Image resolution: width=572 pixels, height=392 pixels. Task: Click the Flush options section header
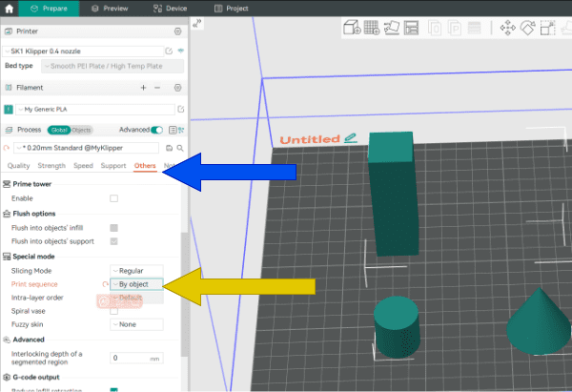(x=34, y=214)
